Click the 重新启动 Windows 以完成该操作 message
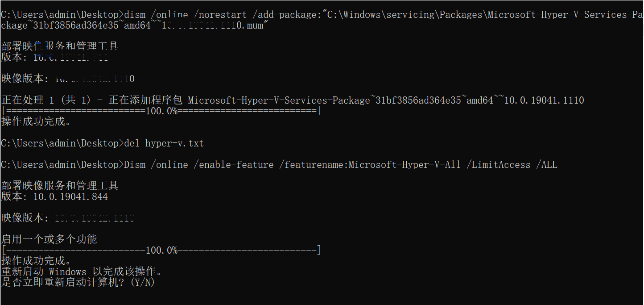Screen dimensions: 644x305 tap(83, 272)
